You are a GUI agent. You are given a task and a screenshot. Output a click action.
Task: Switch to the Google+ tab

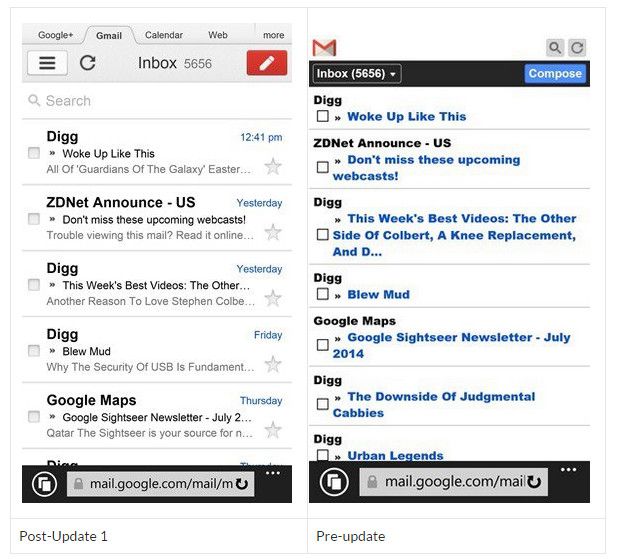pyautogui.click(x=56, y=35)
